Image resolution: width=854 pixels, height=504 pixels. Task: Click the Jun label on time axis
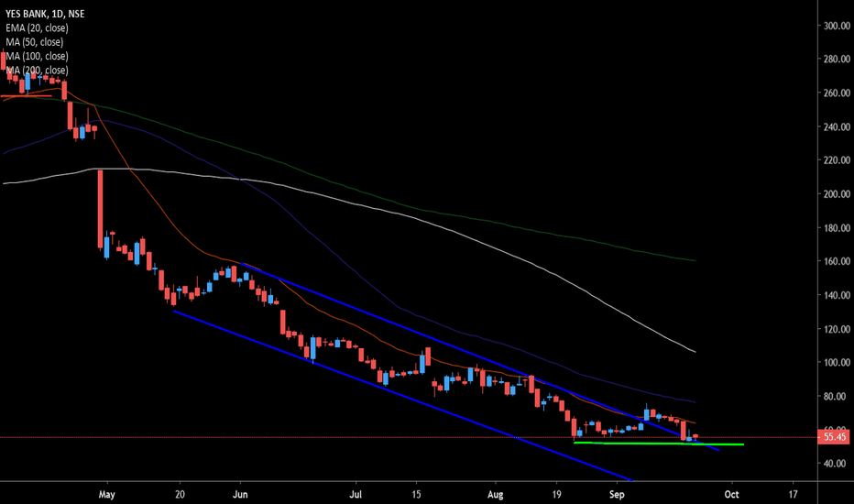[x=240, y=495]
